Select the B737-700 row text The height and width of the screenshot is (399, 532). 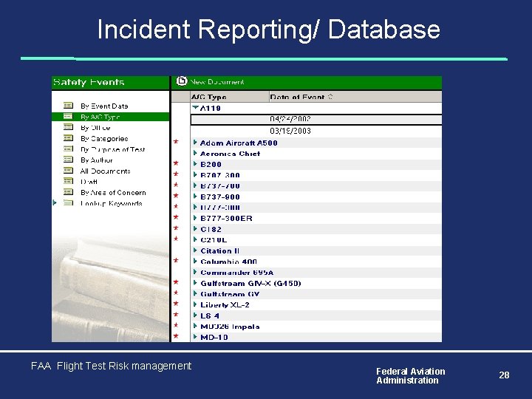click(220, 186)
